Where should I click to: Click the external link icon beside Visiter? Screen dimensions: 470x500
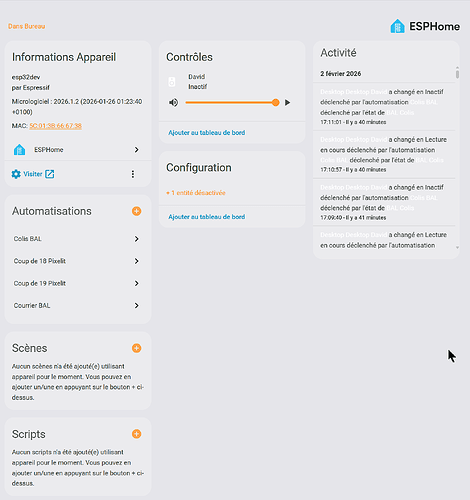pyautogui.click(x=50, y=174)
